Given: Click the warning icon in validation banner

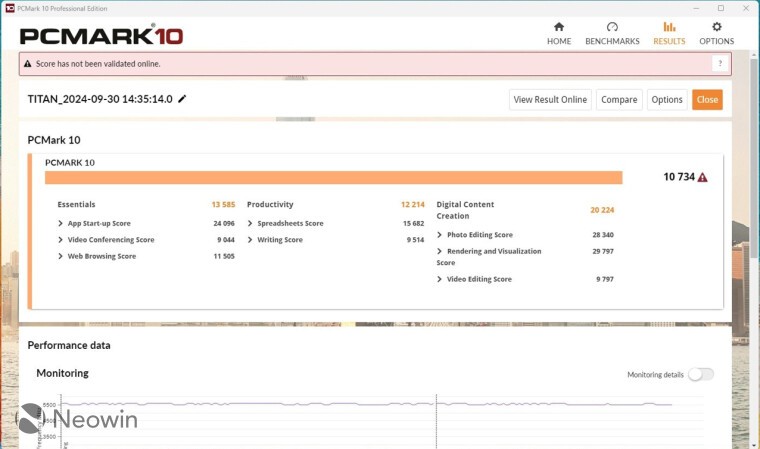Looking at the screenshot, I should (28, 64).
